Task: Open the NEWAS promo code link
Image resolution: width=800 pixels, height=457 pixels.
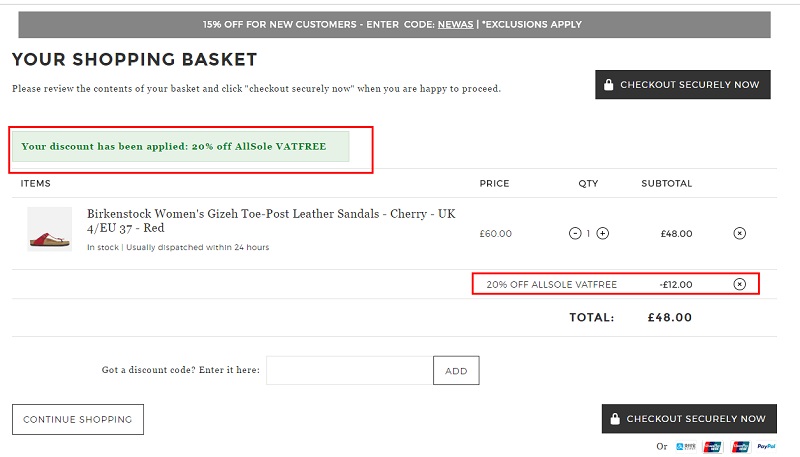Action: point(456,24)
